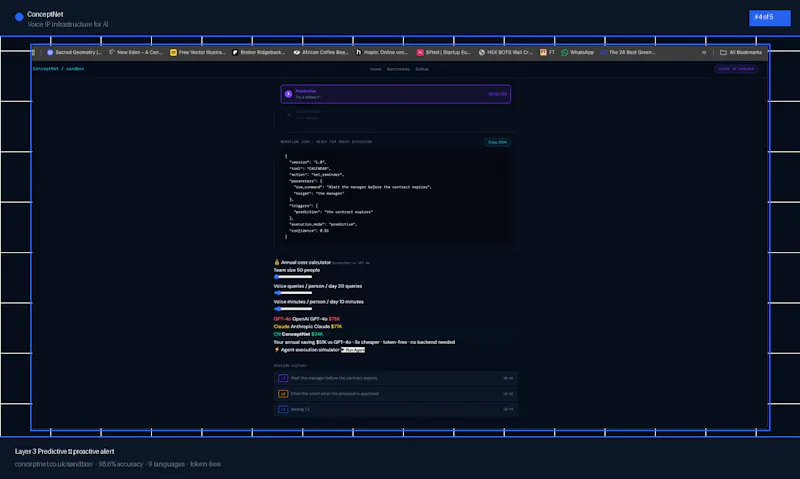Open The 24 Best Green... bookmark

coord(628,52)
